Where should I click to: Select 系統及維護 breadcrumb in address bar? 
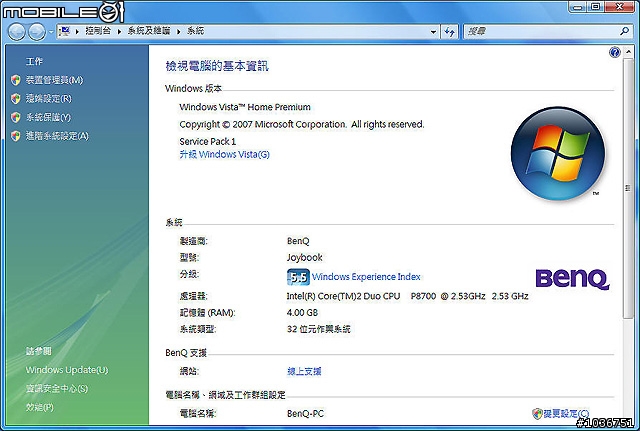(149, 31)
